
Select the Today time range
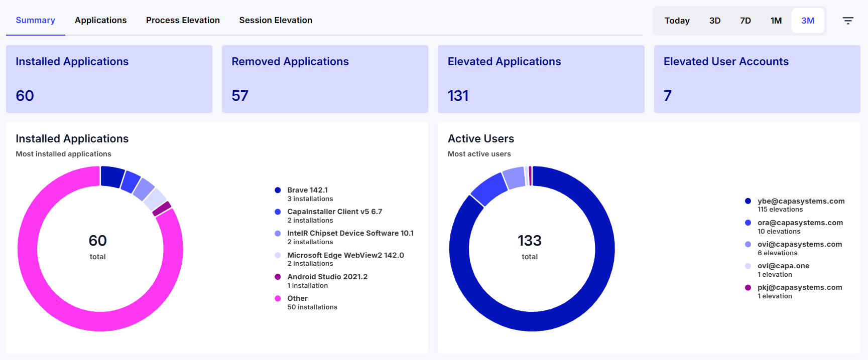point(677,21)
